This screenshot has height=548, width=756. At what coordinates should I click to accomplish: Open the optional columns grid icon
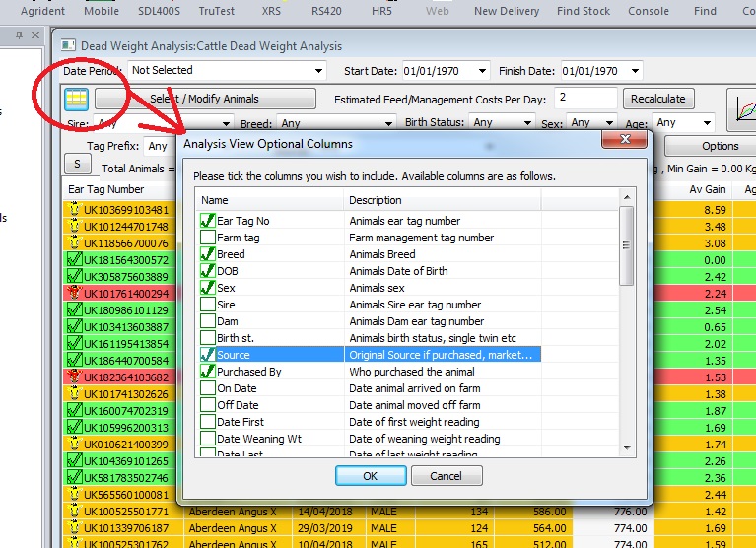click(x=76, y=100)
